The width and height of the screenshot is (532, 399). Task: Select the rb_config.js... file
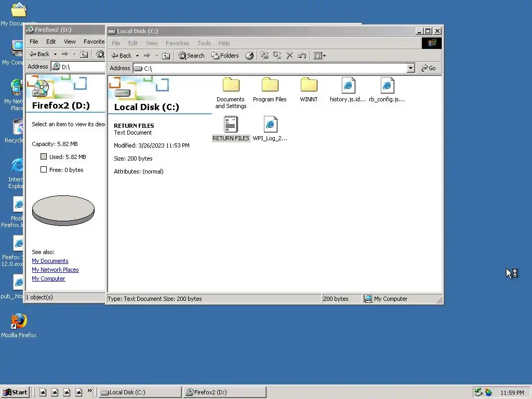387,90
